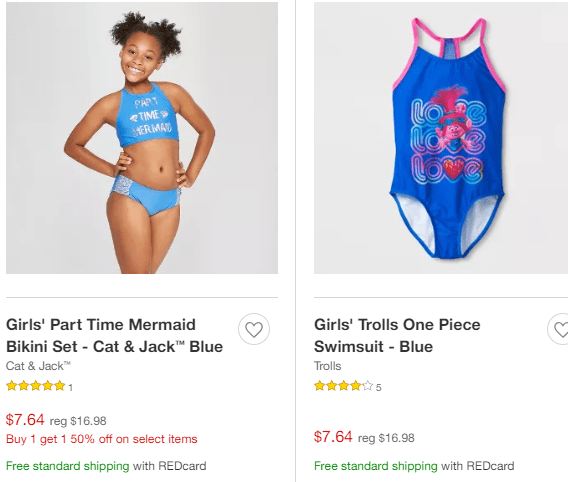Click the $7.64 sale price of Mermaid Bikini
Image resolution: width=568 pixels, height=482 pixels.
[x=25, y=420]
